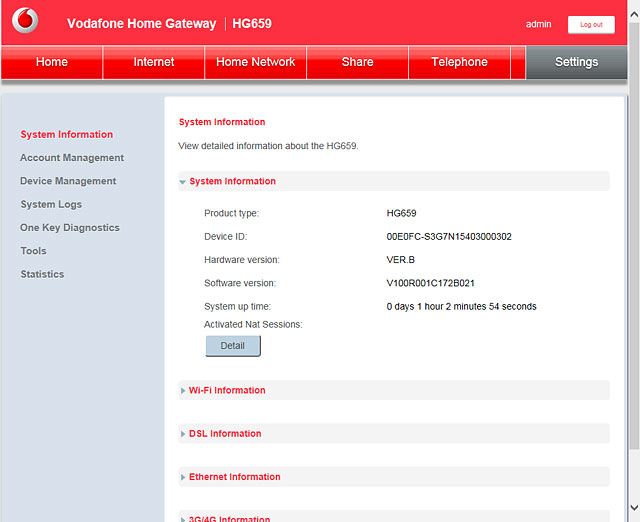Open Account Management in sidebar

coord(72,158)
